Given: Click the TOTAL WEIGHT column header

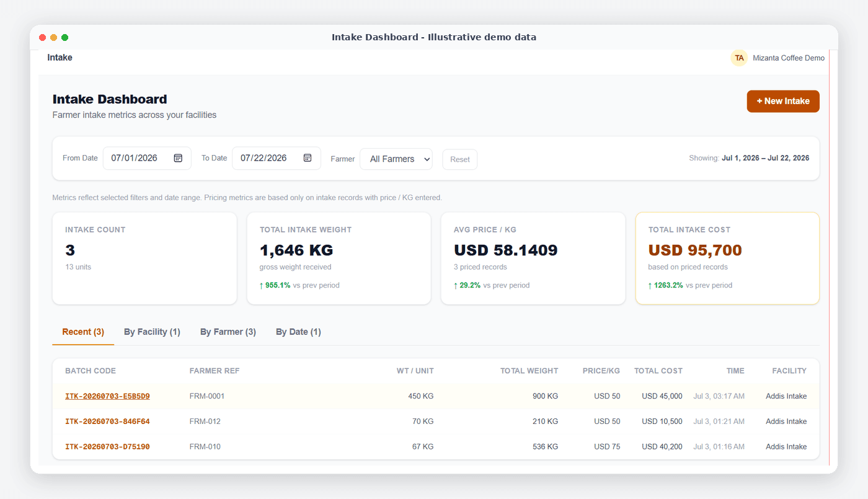Looking at the screenshot, I should pyautogui.click(x=529, y=371).
